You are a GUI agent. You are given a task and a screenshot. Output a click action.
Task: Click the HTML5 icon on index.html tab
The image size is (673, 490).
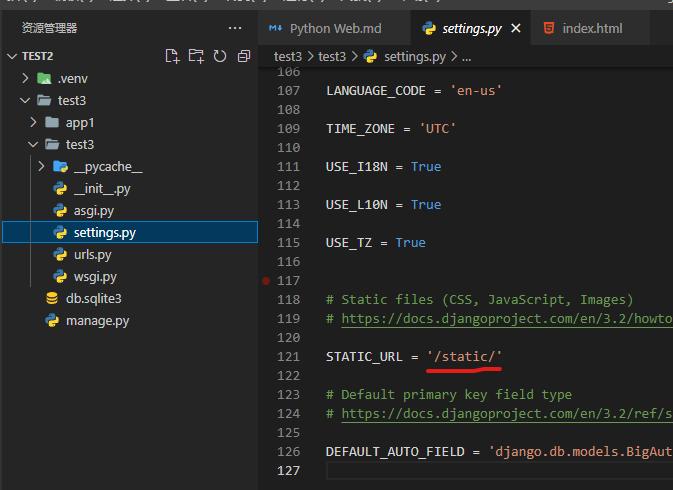549,28
